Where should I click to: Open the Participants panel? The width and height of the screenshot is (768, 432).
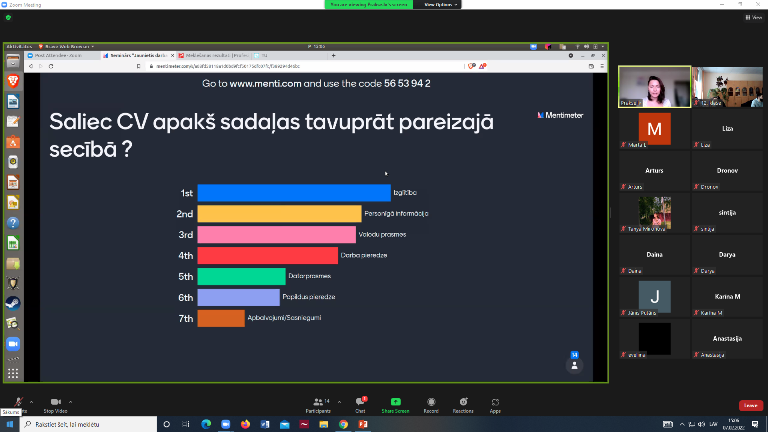tap(317, 401)
